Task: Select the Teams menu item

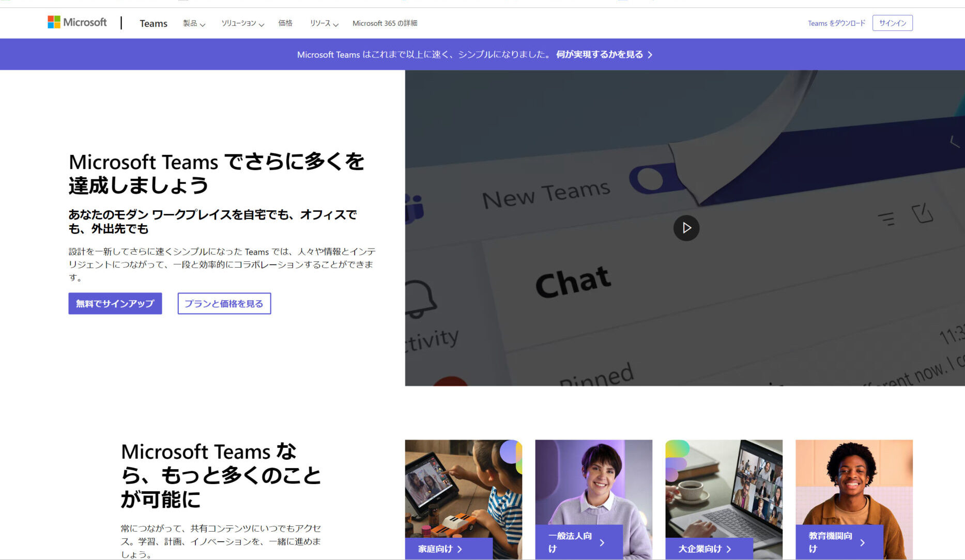Action: pyautogui.click(x=153, y=23)
